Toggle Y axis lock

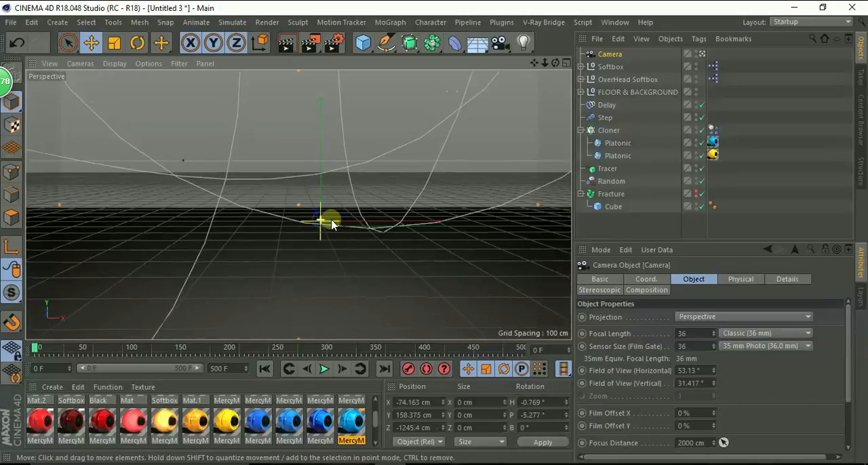click(213, 43)
